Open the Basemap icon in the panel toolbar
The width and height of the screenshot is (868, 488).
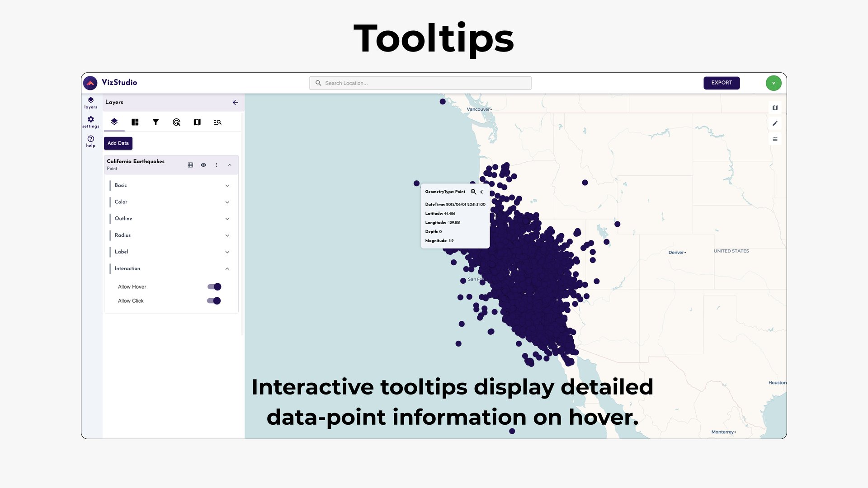(x=197, y=122)
